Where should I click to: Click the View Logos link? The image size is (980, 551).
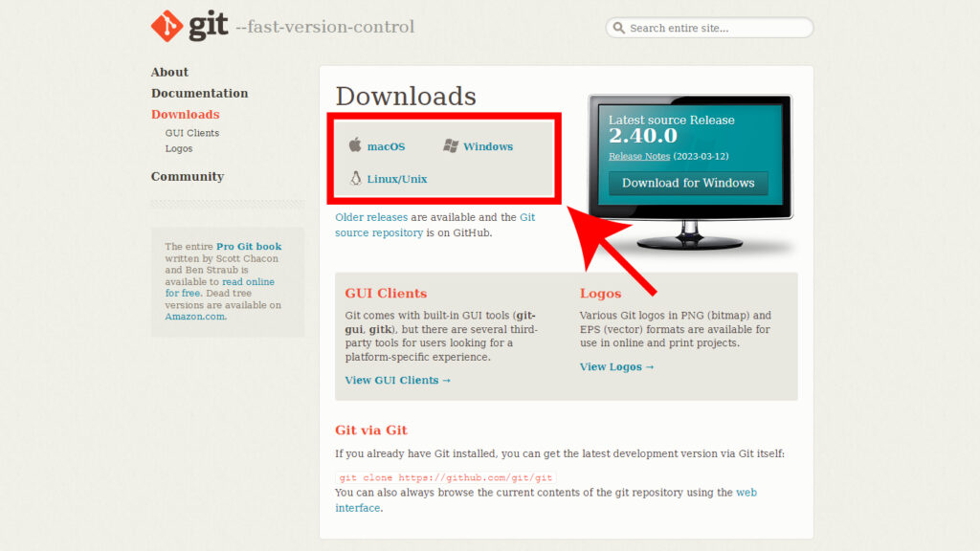[x=616, y=366]
